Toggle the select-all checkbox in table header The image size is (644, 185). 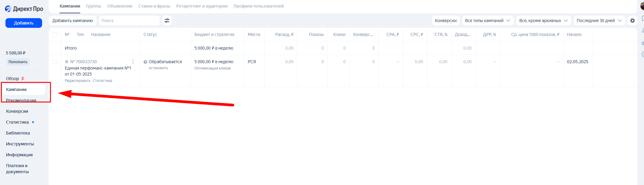click(x=55, y=34)
